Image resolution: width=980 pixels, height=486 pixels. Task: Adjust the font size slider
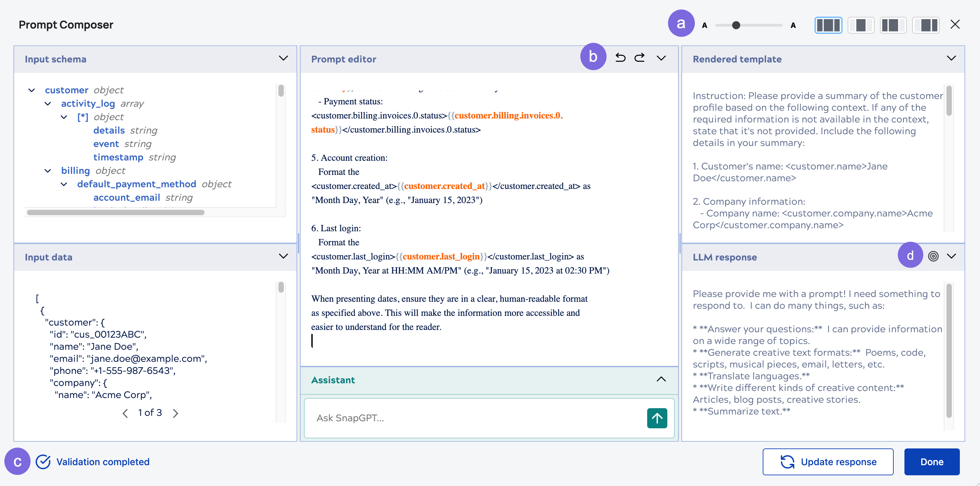point(736,25)
